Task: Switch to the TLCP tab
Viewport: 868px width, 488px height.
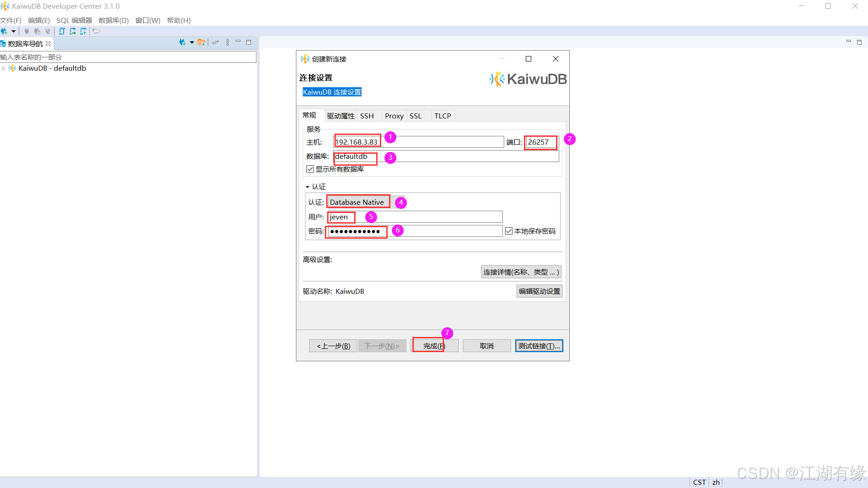Action: point(443,116)
